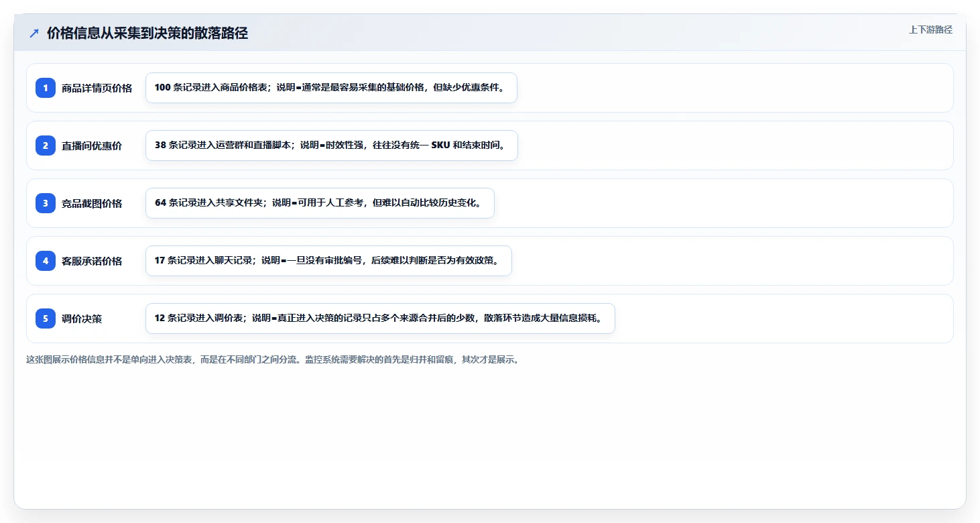Open the note about 17 条记录进入聊天记录
This screenshot has height=523, width=980.
[x=328, y=261]
